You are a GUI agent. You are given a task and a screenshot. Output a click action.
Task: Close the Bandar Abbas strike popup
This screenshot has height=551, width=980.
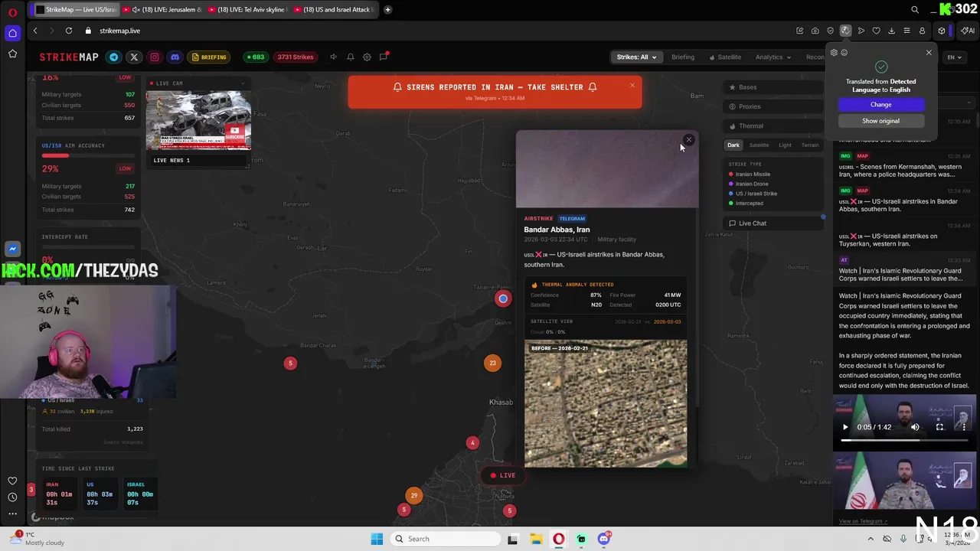pos(689,139)
